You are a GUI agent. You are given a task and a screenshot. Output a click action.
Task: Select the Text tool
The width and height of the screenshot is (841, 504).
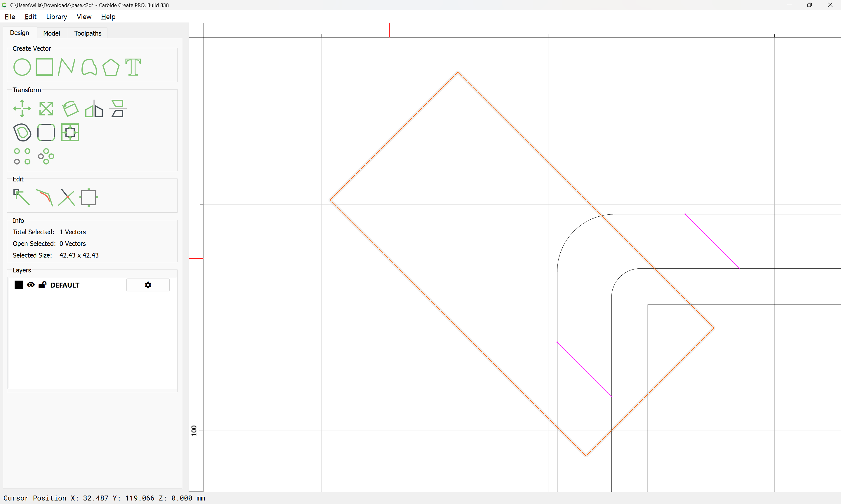click(x=133, y=67)
